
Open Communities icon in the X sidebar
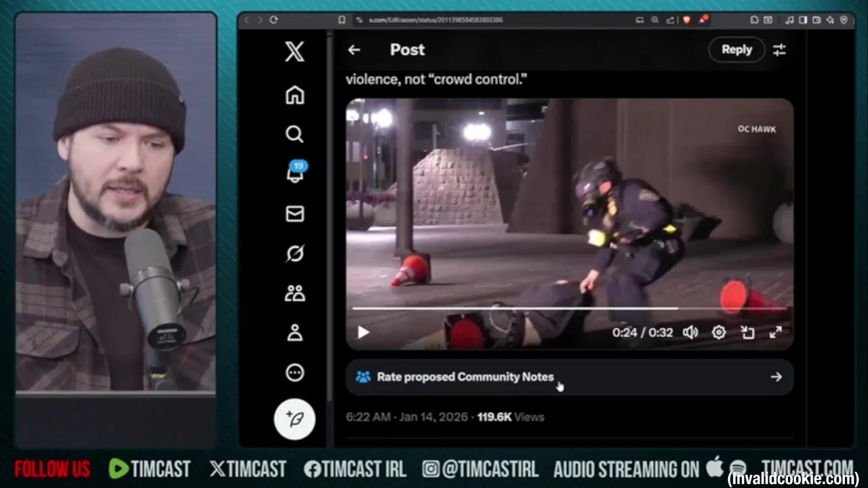click(294, 293)
